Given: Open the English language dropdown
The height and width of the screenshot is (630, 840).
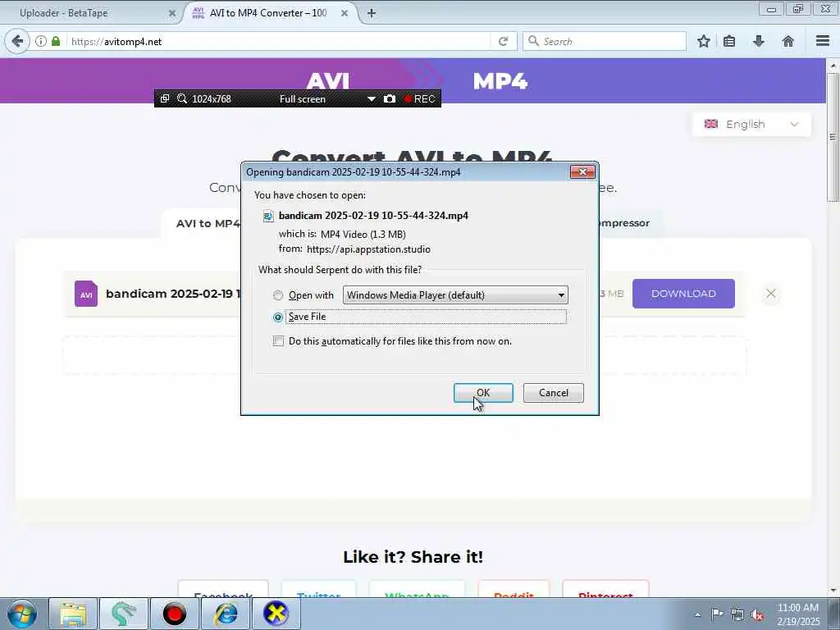Looking at the screenshot, I should click(x=751, y=125).
